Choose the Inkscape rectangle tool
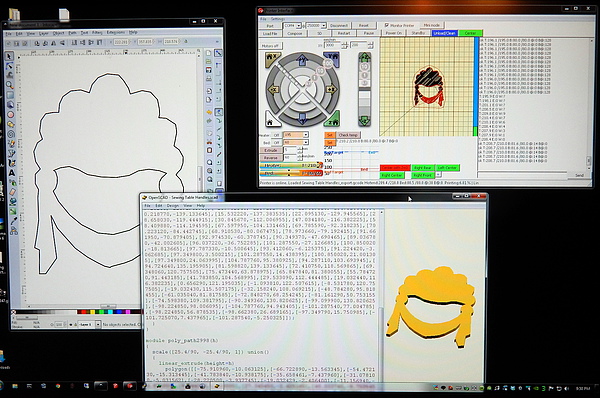 pos(10,95)
